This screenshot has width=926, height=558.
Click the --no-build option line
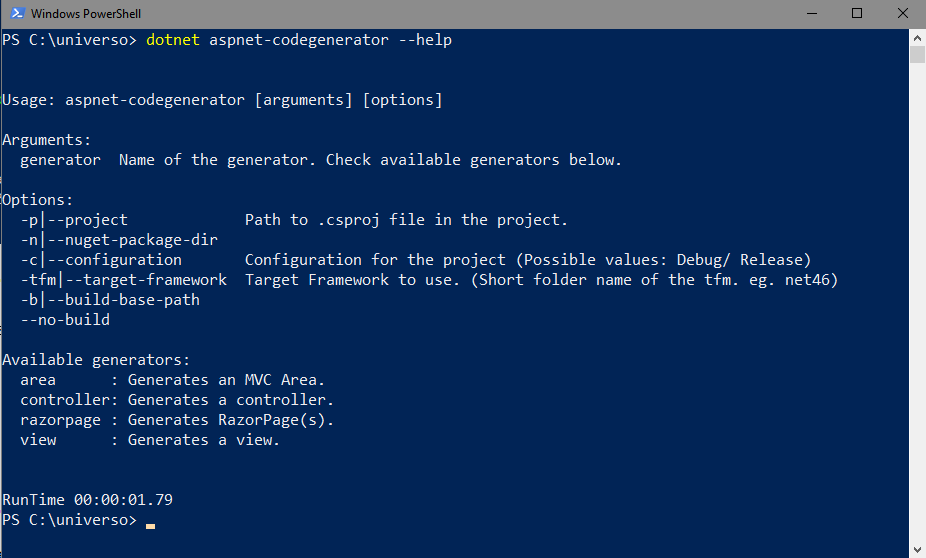pyautogui.click(x=65, y=320)
